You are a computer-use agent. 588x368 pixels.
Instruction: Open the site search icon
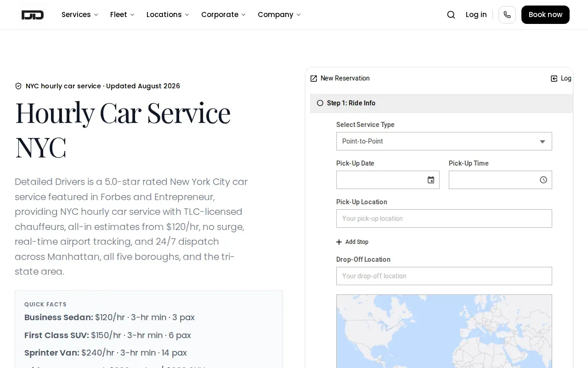click(x=451, y=15)
